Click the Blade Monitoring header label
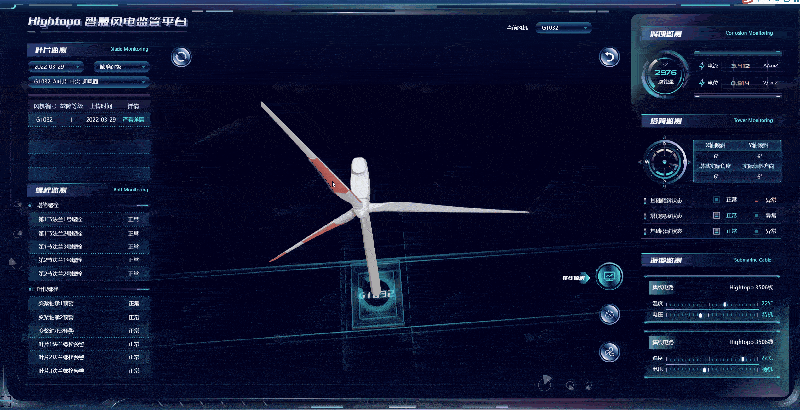 coord(130,49)
